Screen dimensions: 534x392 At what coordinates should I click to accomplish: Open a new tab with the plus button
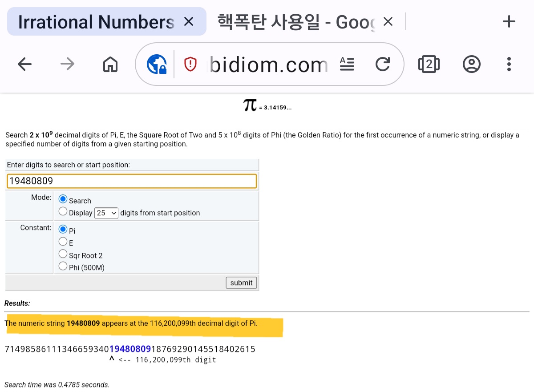point(509,21)
